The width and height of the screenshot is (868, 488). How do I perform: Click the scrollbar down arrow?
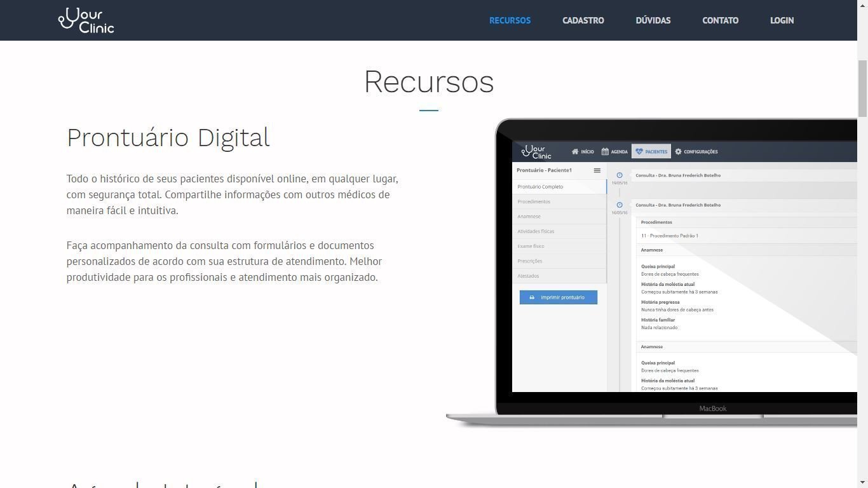(862, 482)
